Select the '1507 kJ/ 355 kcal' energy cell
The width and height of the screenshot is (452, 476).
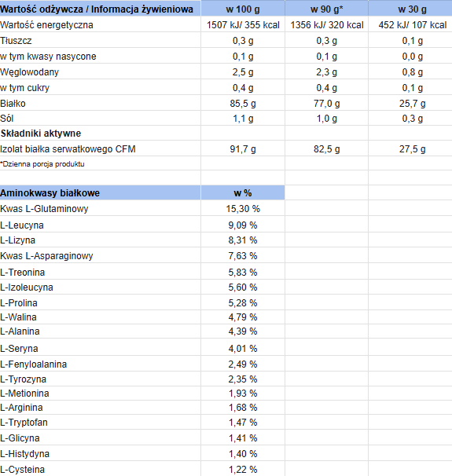[x=243, y=24]
